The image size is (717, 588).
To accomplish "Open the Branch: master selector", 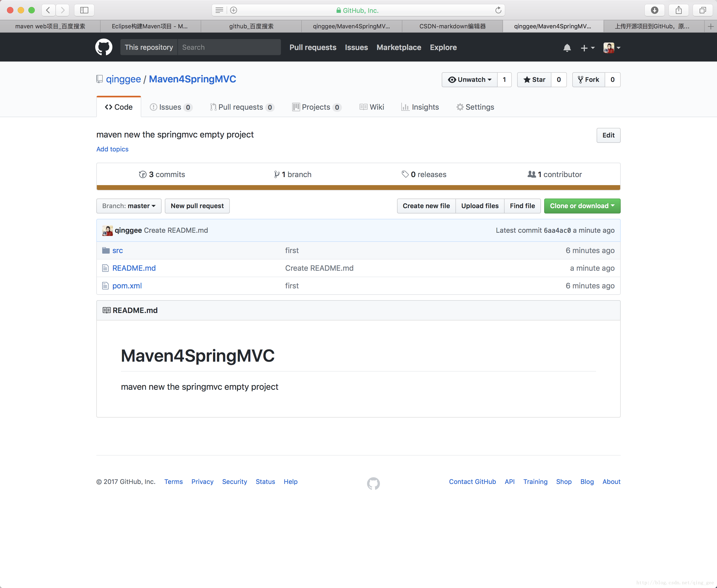I will [129, 206].
